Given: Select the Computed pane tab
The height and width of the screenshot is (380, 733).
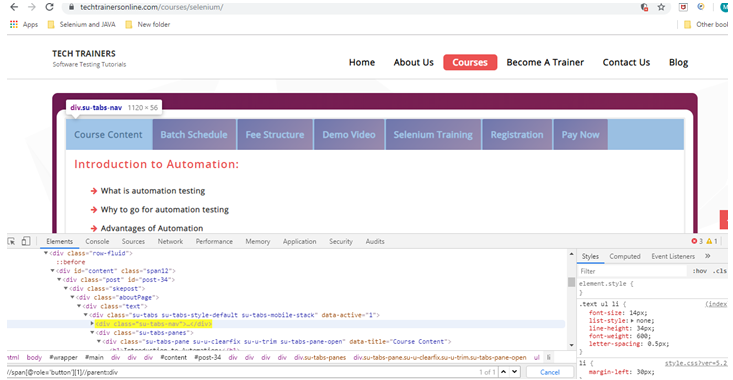Looking at the screenshot, I should pos(625,256).
